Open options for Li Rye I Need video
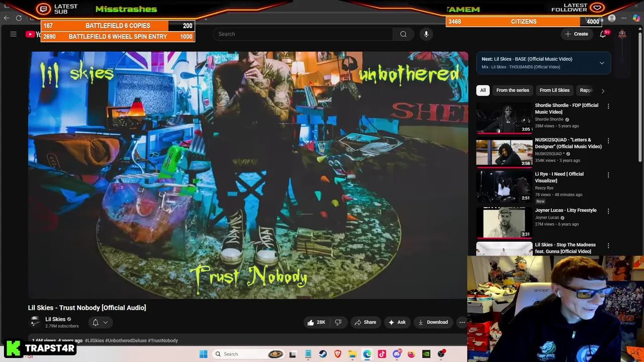The image size is (644, 362). pos(608,175)
